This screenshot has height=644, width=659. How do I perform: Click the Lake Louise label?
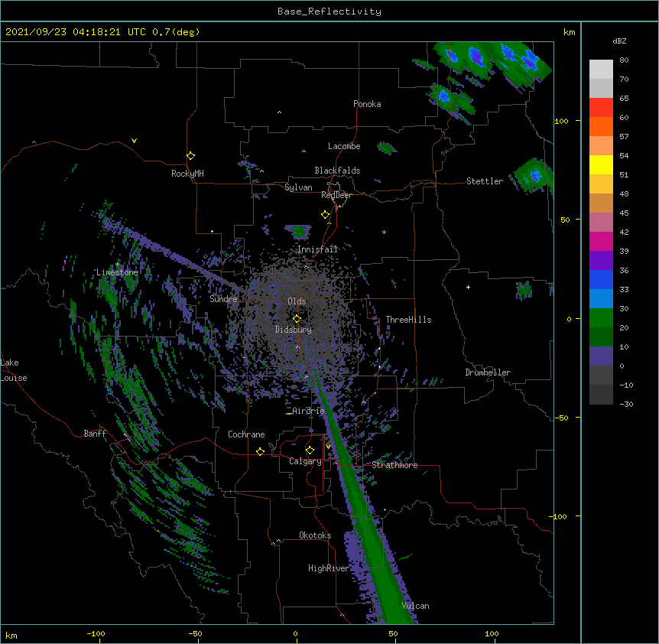click(x=14, y=370)
